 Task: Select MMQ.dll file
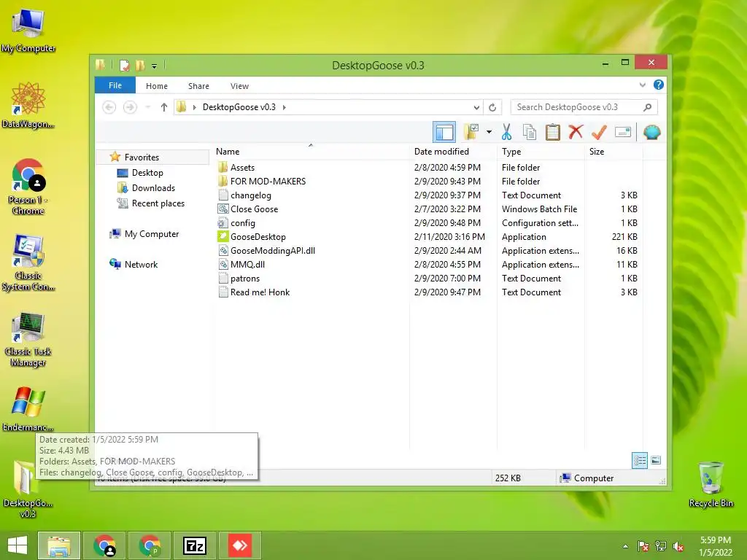(x=248, y=264)
